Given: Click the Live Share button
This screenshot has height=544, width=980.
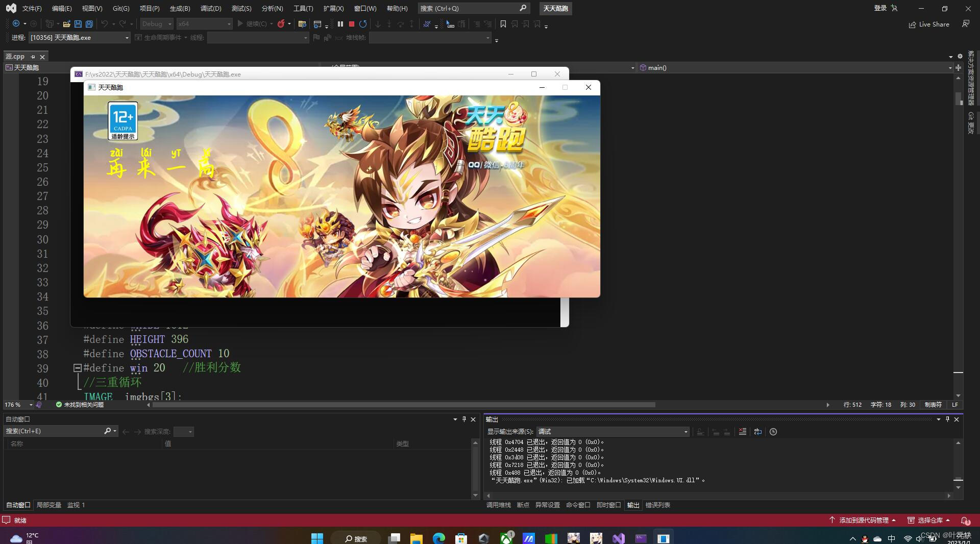Looking at the screenshot, I should 929,24.
